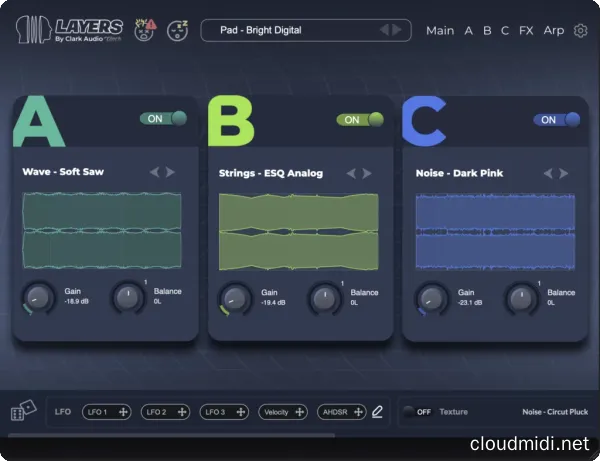Click the Strings - ESQ Analog title text
This screenshot has height=461, width=600.
[x=271, y=173]
